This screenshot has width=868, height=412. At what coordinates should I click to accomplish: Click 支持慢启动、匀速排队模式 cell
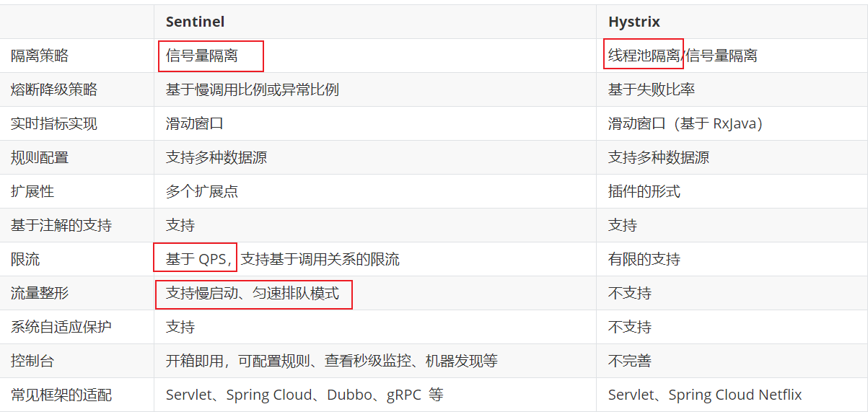coord(253,293)
